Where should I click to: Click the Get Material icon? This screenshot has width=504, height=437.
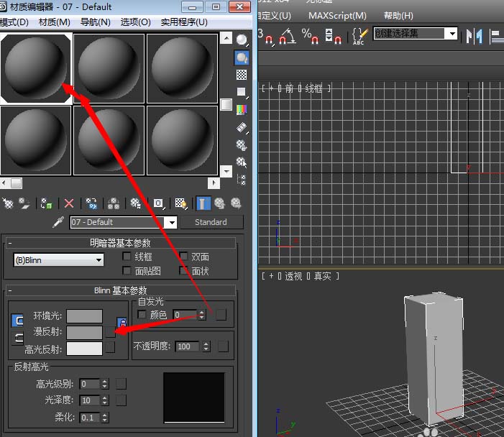point(8,203)
